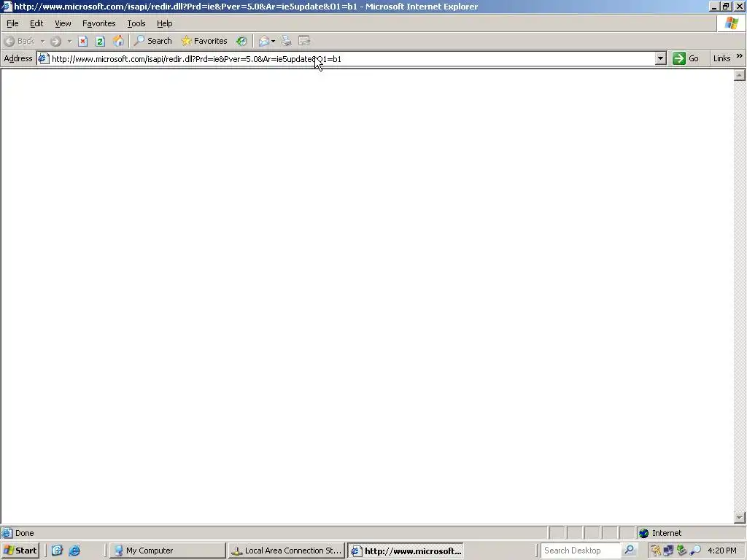The height and width of the screenshot is (560, 747).
Task: Click the magnifier tray icon near clock
Action: click(695, 551)
